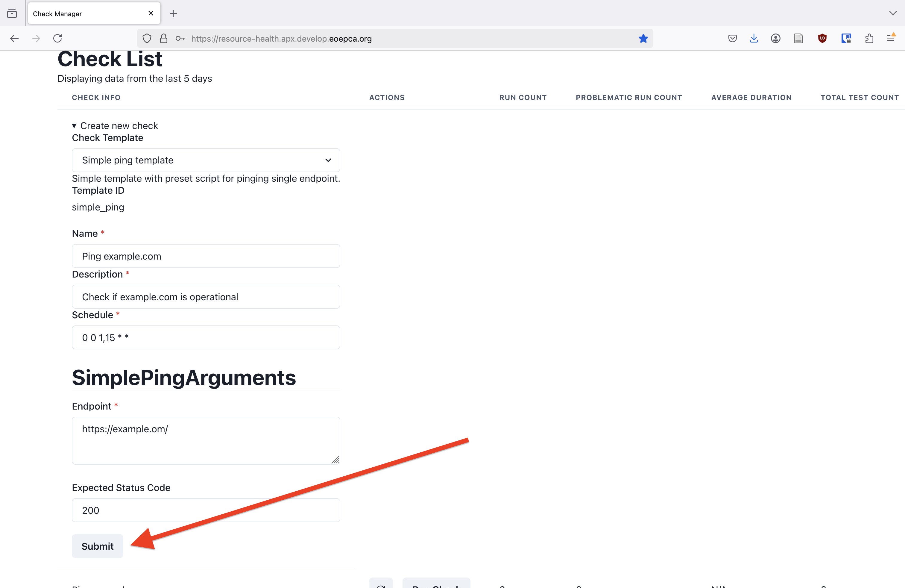Submit the new check form
This screenshot has width=905, height=588.
[x=97, y=546]
